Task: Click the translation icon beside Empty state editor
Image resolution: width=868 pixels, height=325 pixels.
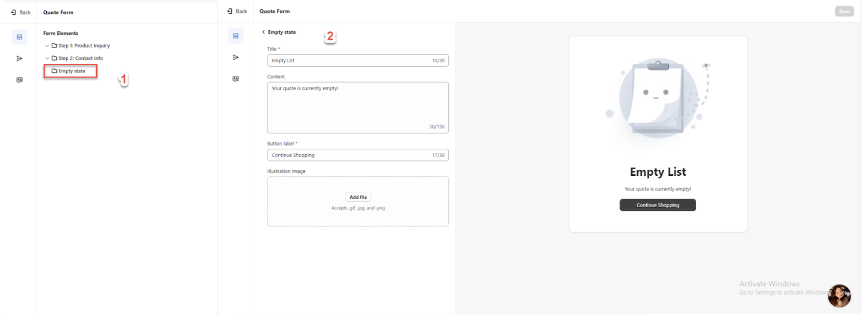Action: click(x=236, y=79)
